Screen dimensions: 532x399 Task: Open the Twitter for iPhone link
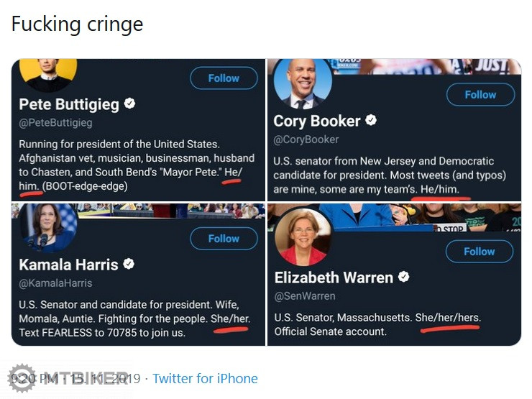pos(205,378)
